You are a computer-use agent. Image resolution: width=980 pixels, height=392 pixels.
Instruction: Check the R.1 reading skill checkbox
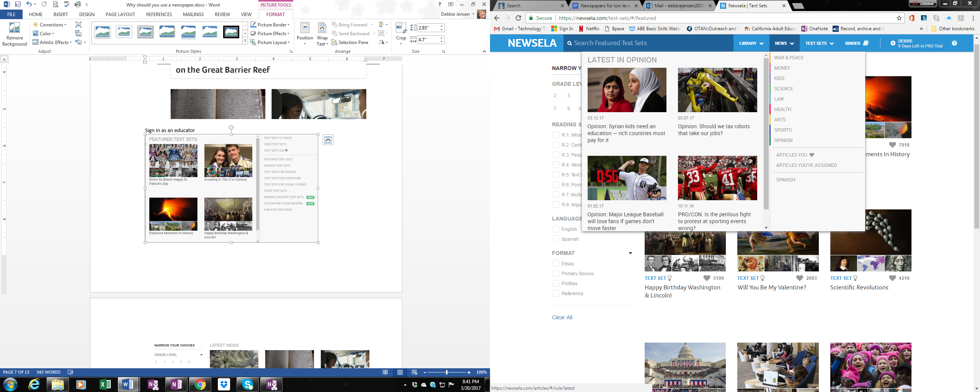pos(556,135)
